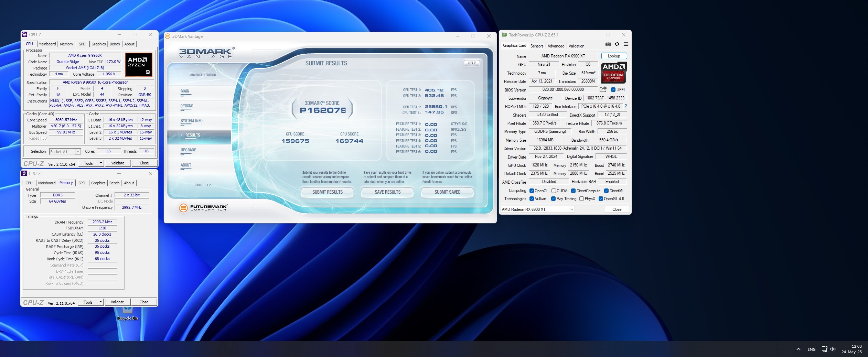Screen dimensions: 868x357
Task: Click the Core Speed value 5060.57 MHz
Action: [x=66, y=120]
